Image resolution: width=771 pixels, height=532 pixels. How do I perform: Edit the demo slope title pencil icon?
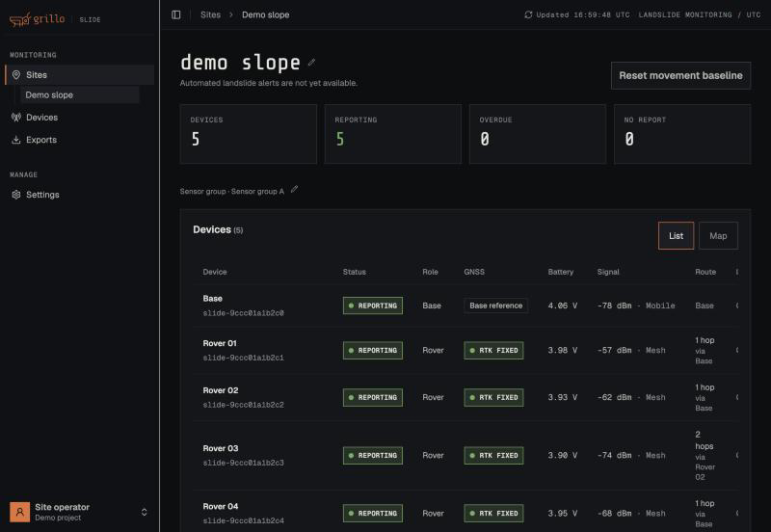tap(311, 63)
